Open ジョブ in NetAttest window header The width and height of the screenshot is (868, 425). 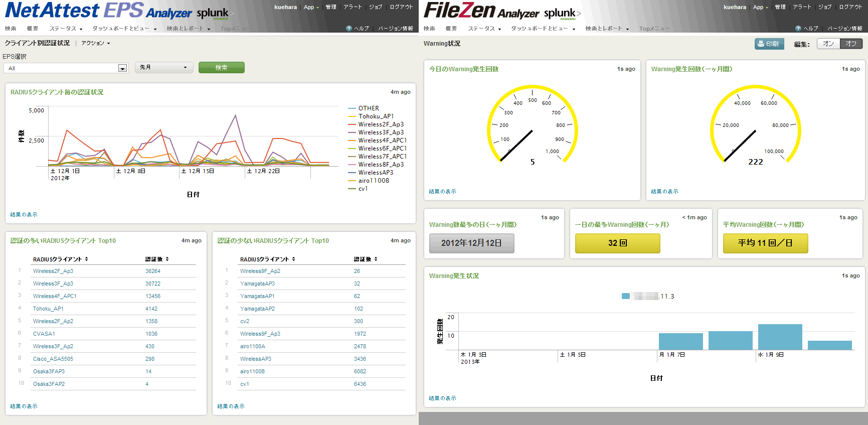(x=376, y=7)
